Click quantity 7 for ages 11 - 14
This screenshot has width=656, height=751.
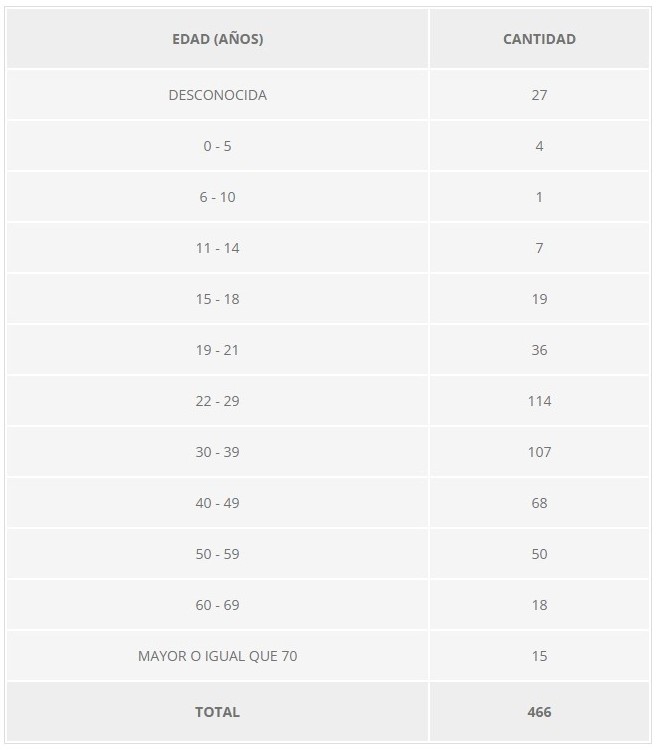click(x=539, y=248)
